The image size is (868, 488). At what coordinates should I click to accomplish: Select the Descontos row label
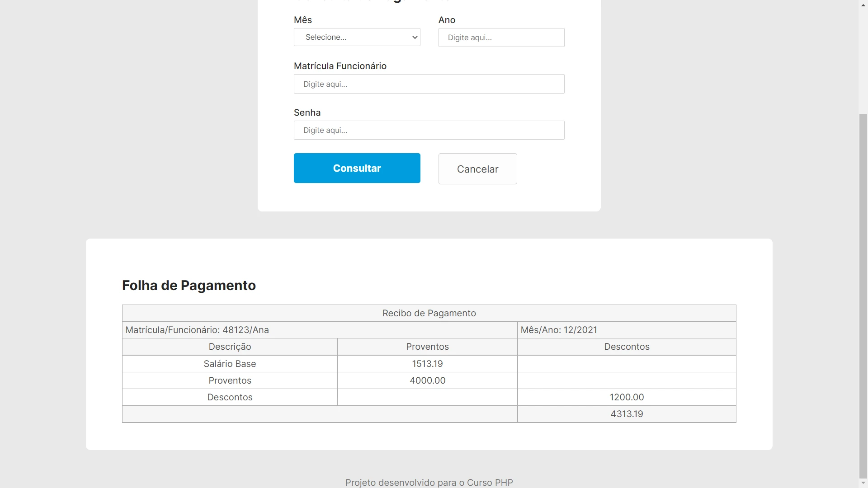point(230,397)
